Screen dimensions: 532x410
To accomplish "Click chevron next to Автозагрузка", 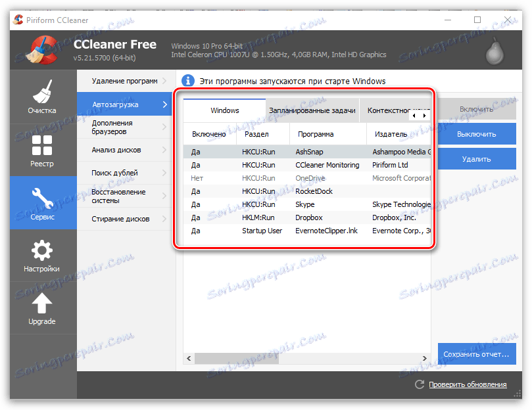I will (165, 104).
